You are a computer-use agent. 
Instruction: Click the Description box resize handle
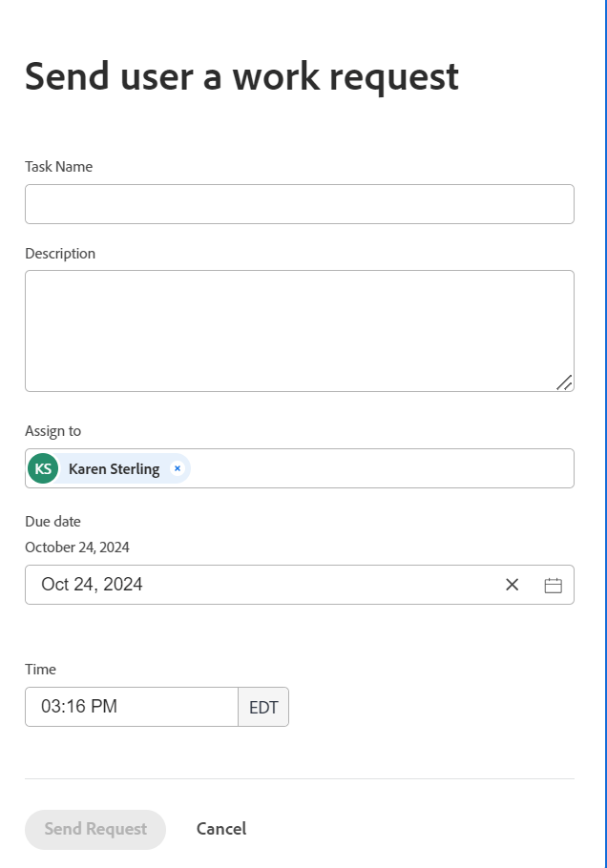click(x=564, y=382)
